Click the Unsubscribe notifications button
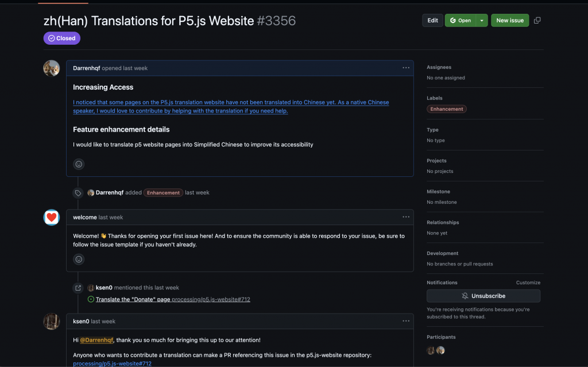This screenshot has height=367, width=588. [483, 296]
